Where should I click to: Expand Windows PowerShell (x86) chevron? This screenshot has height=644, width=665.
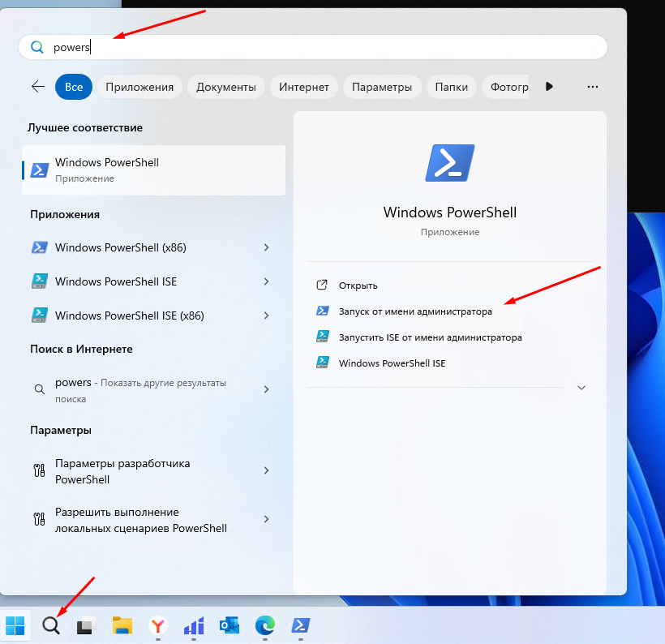(x=266, y=247)
